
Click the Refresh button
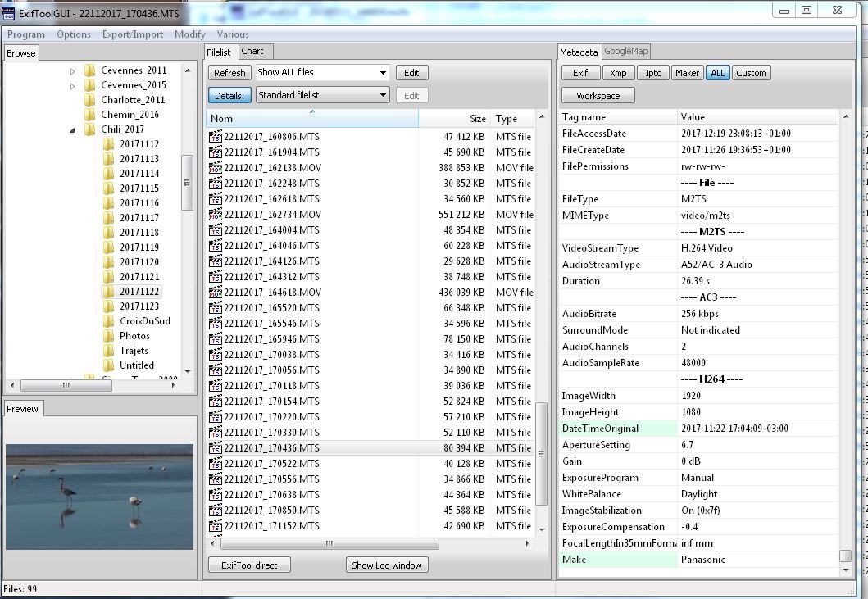coord(229,73)
